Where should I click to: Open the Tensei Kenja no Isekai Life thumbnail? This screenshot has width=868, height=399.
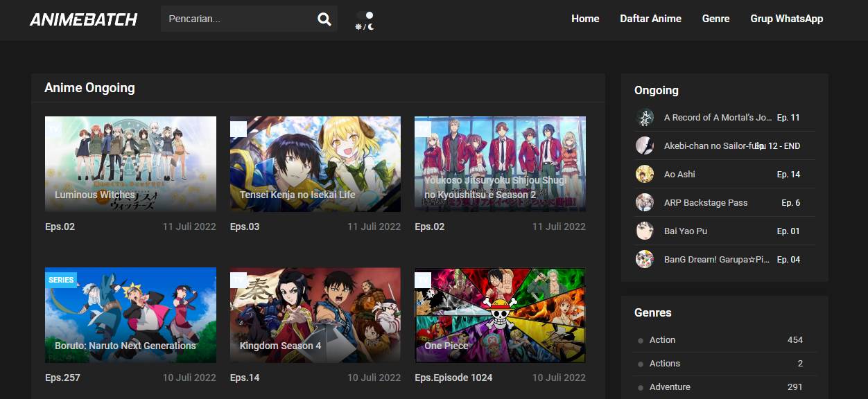pos(315,164)
